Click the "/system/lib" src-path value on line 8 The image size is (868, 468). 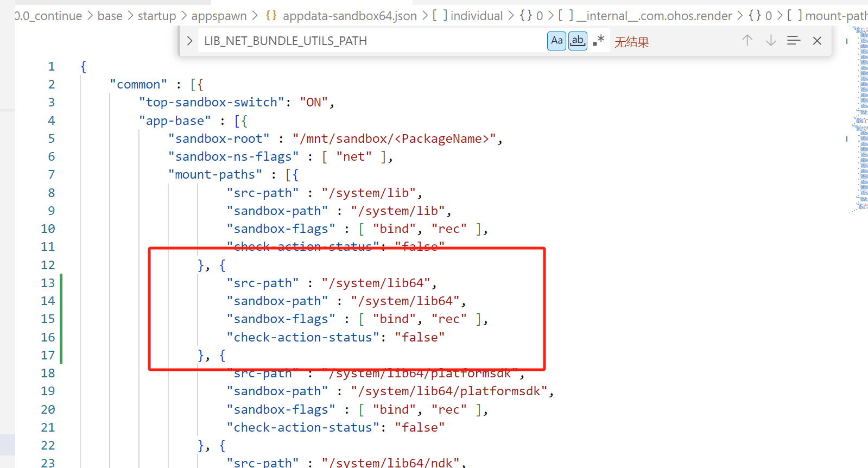[369, 193]
